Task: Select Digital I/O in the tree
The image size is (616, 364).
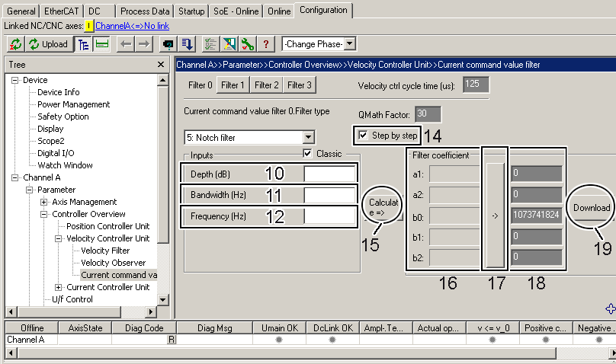Action: (56, 153)
